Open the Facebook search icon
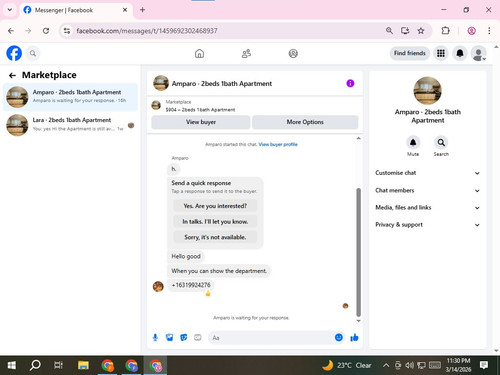Screen dimensions: 500x375 coord(33,53)
